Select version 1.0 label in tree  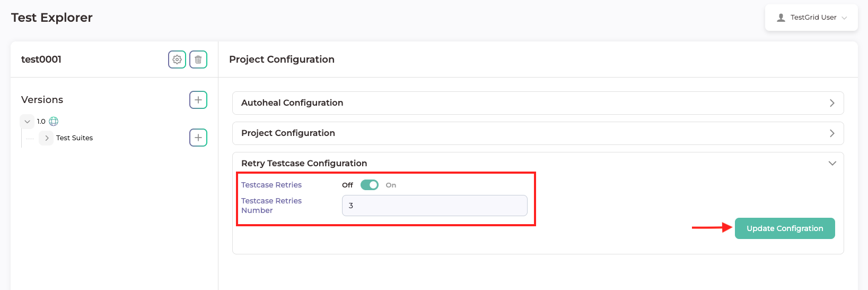[41, 122]
